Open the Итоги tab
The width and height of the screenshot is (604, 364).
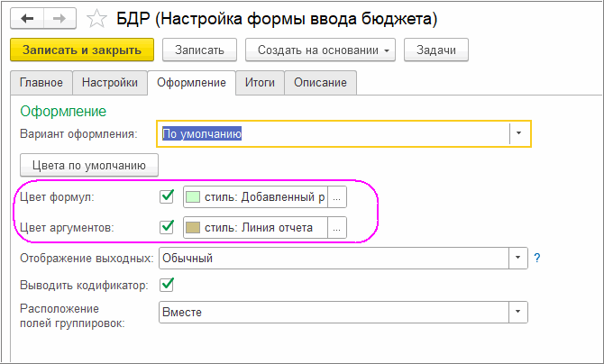(x=260, y=83)
